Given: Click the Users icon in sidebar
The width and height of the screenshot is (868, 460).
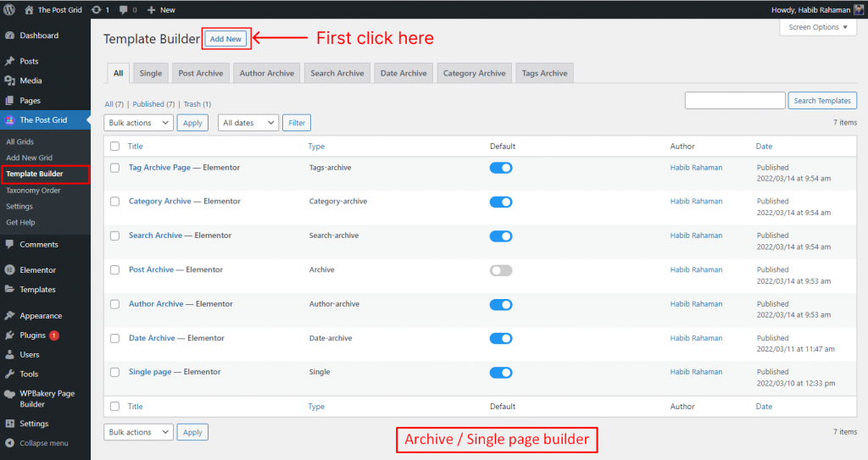Looking at the screenshot, I should 9,354.
